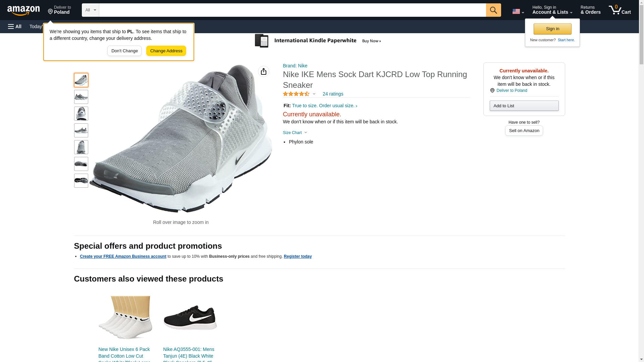Expand Account & Lists menu
The width and height of the screenshot is (644, 362).
coord(552,10)
